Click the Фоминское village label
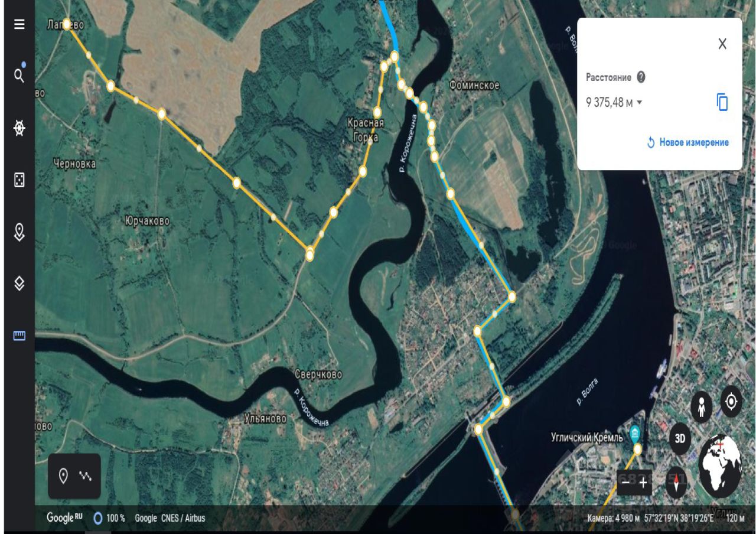756x534 pixels. click(x=474, y=86)
